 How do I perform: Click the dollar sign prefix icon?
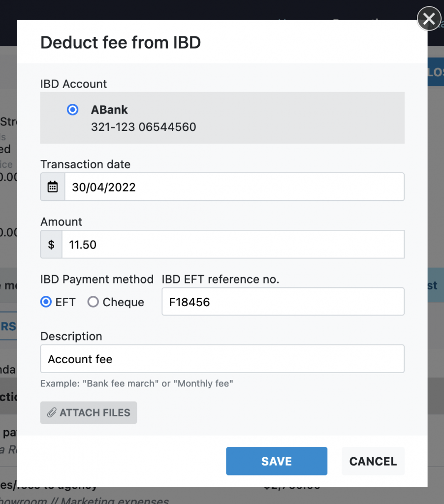point(51,245)
